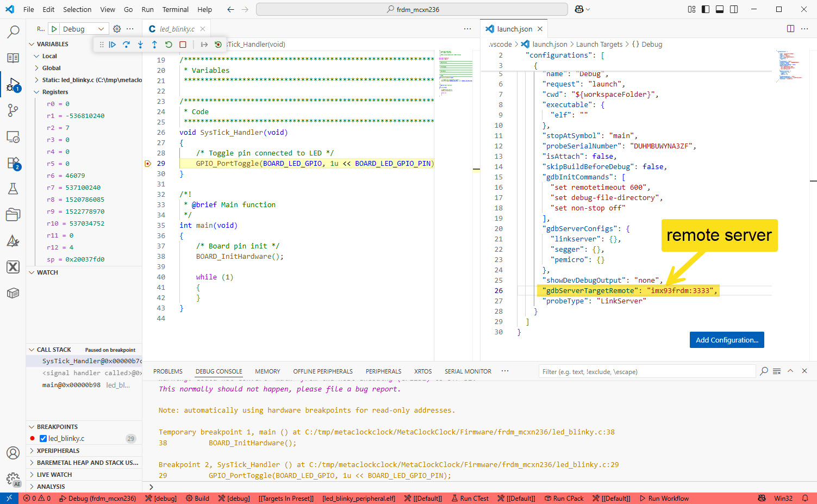Open the Extensions icon showing badge 2

coord(13,163)
